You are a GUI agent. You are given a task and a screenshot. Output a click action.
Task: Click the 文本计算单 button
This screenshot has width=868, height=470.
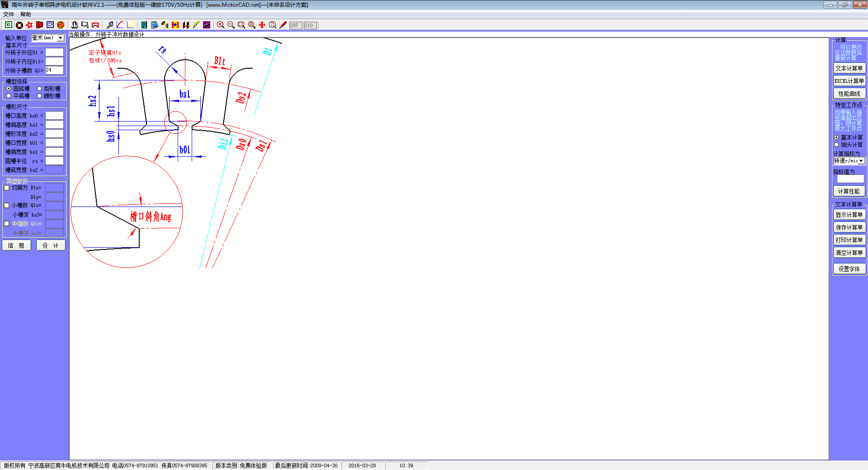pyautogui.click(x=849, y=69)
